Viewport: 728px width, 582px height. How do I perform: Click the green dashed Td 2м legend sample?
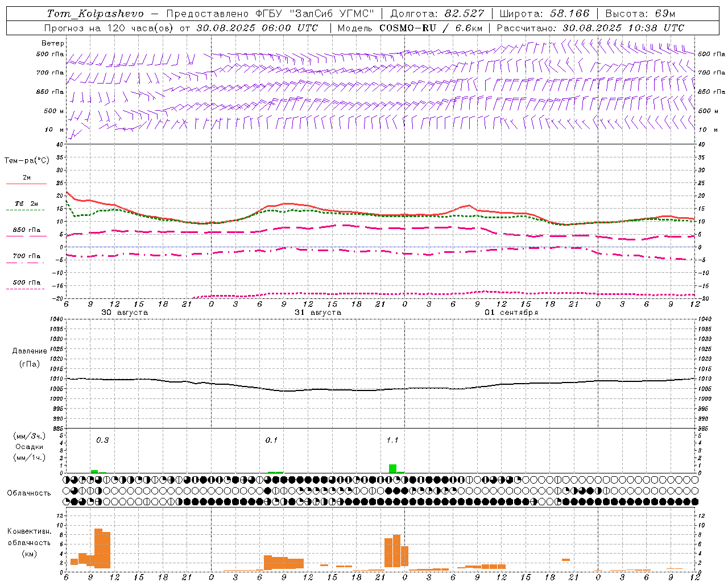coord(25,210)
